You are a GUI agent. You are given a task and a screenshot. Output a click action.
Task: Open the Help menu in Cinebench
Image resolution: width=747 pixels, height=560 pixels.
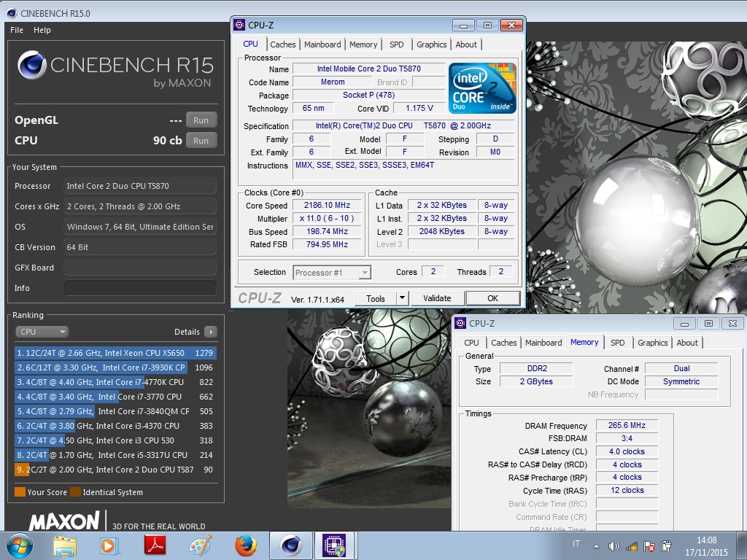pos(42,30)
